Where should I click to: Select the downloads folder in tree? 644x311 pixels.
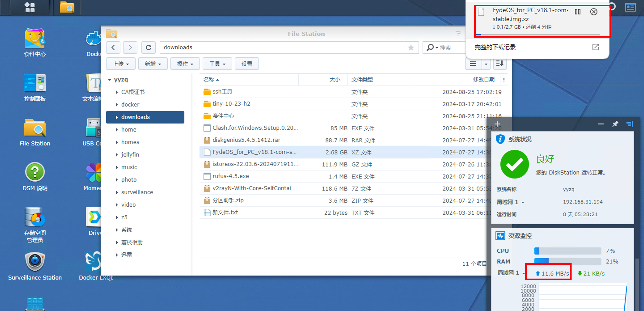(145, 117)
